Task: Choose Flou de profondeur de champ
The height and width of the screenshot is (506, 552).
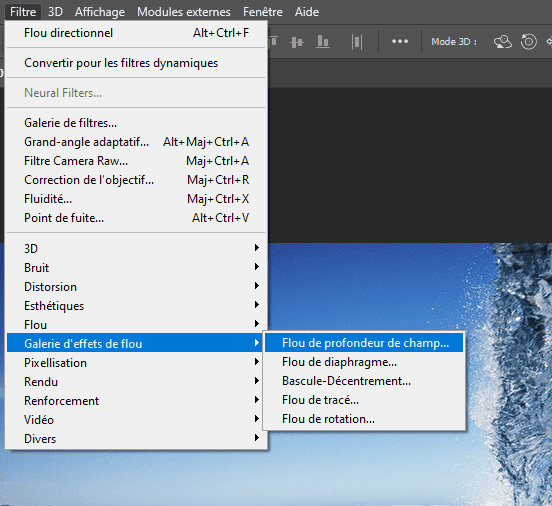Action: tap(364, 343)
